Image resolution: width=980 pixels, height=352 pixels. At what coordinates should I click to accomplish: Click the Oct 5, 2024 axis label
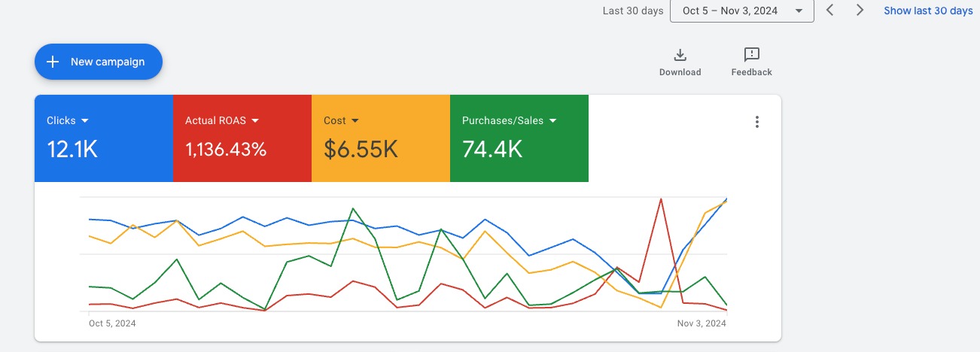tap(112, 323)
